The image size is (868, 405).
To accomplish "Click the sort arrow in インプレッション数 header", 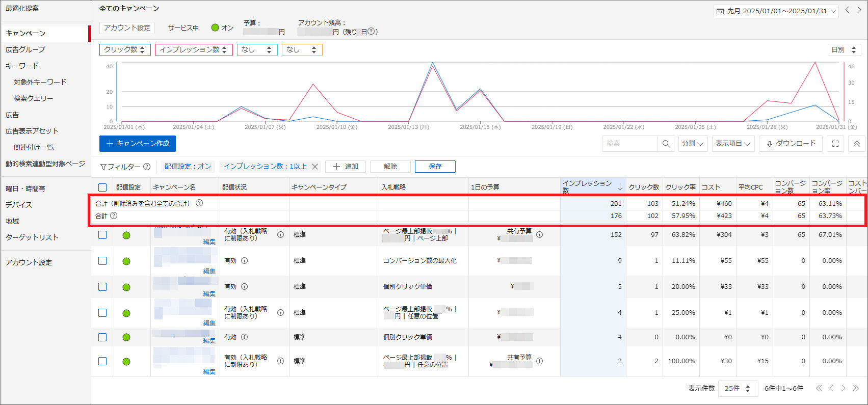I will [x=620, y=187].
